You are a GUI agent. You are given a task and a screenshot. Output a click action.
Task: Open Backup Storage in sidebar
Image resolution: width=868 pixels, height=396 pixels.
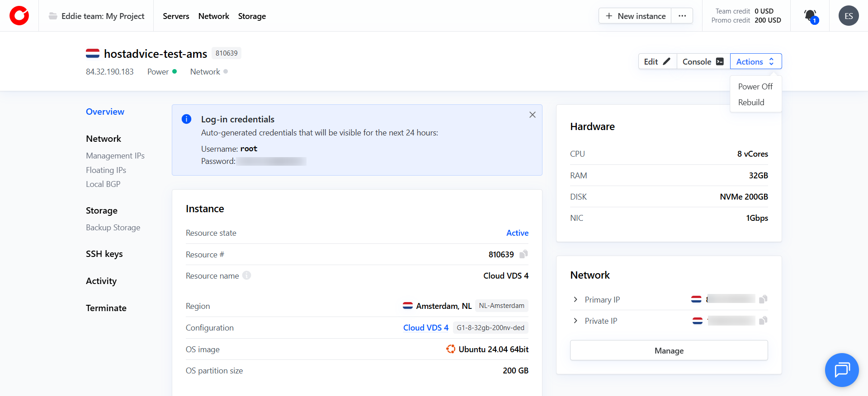(x=113, y=228)
